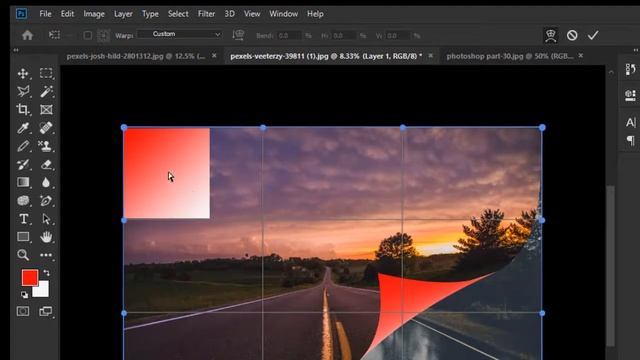Commit the warp transform checkmark
The height and width of the screenshot is (360, 640).
tap(593, 36)
